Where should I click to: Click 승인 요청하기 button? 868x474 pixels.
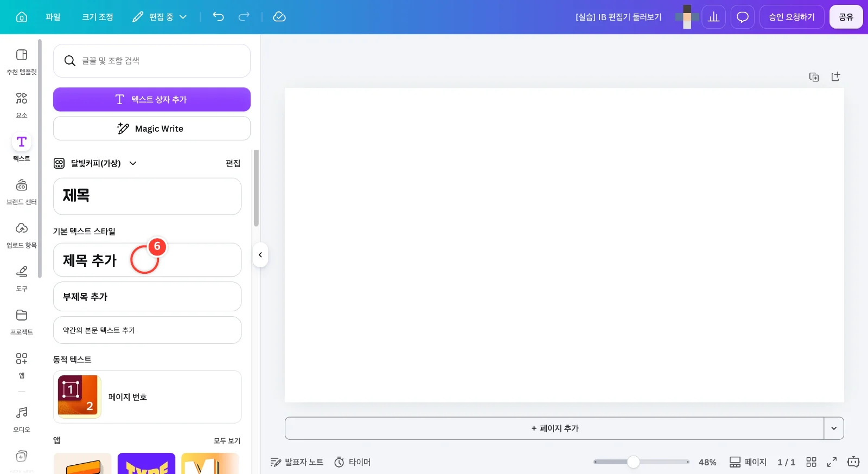(x=792, y=17)
